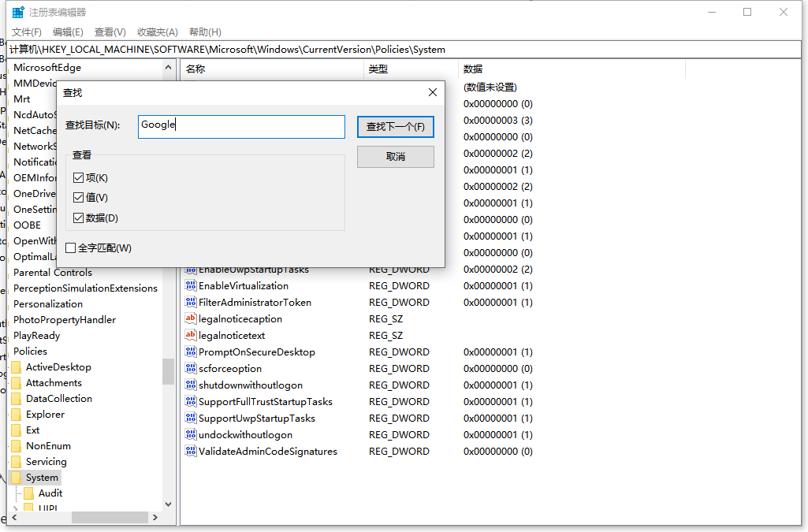This screenshot has width=808, height=532.
Task: Click the Attachments folder icon
Action: 17,383
